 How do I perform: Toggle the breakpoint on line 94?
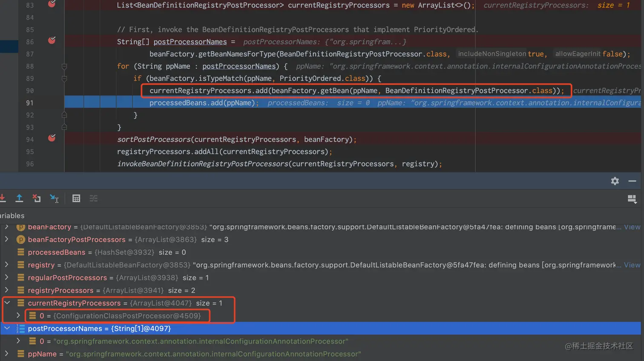tap(52, 138)
